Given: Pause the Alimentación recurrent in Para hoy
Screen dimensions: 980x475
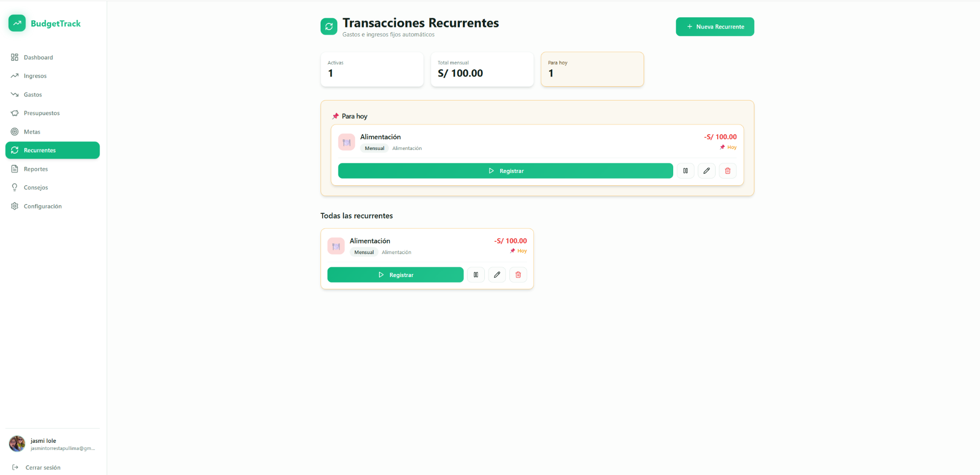Looking at the screenshot, I should click(x=685, y=170).
